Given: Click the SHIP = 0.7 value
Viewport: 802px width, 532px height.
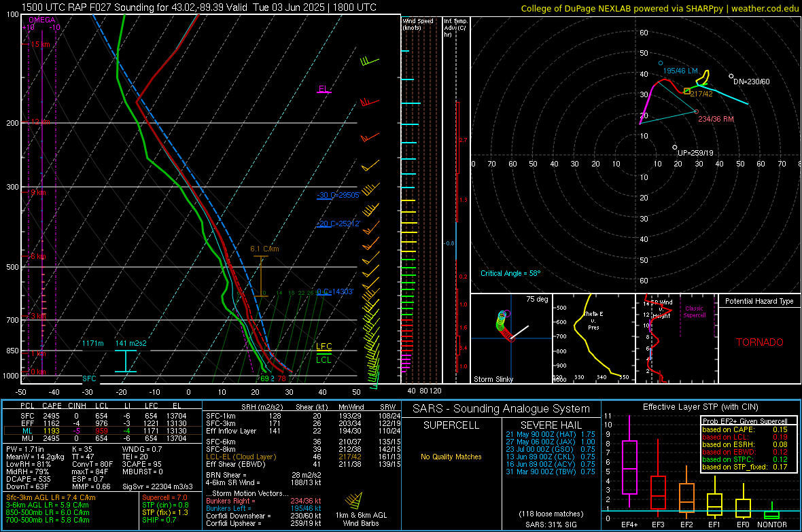Looking at the screenshot, I should click(159, 520).
